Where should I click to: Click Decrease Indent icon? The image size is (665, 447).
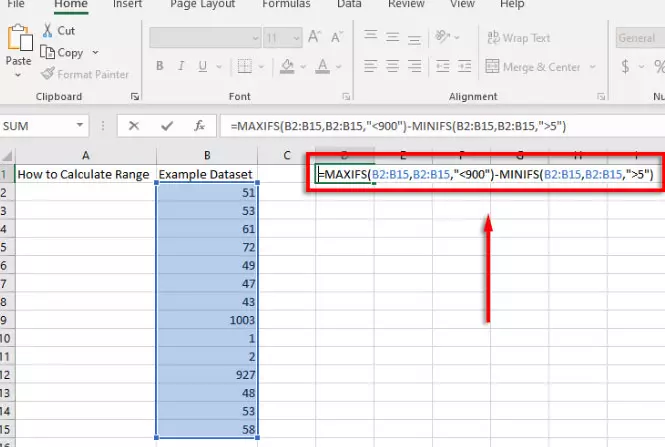(x=442, y=66)
